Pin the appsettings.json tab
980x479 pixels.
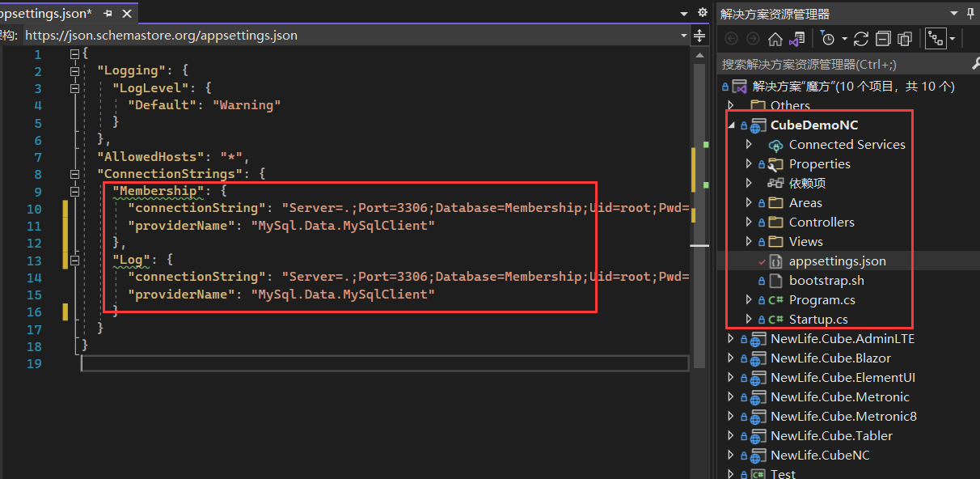coord(108,14)
